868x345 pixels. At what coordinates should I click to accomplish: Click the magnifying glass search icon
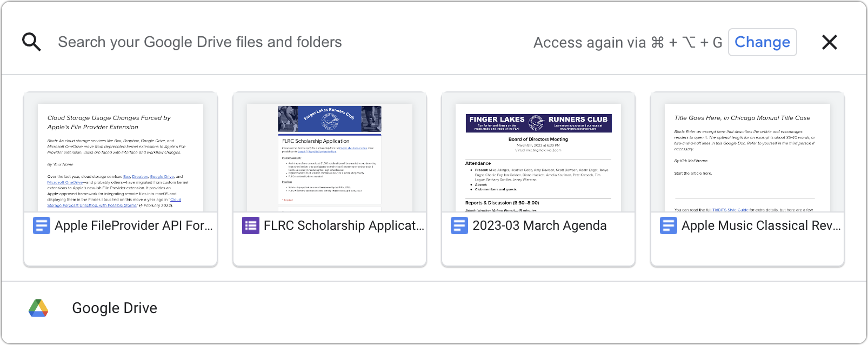point(31,42)
